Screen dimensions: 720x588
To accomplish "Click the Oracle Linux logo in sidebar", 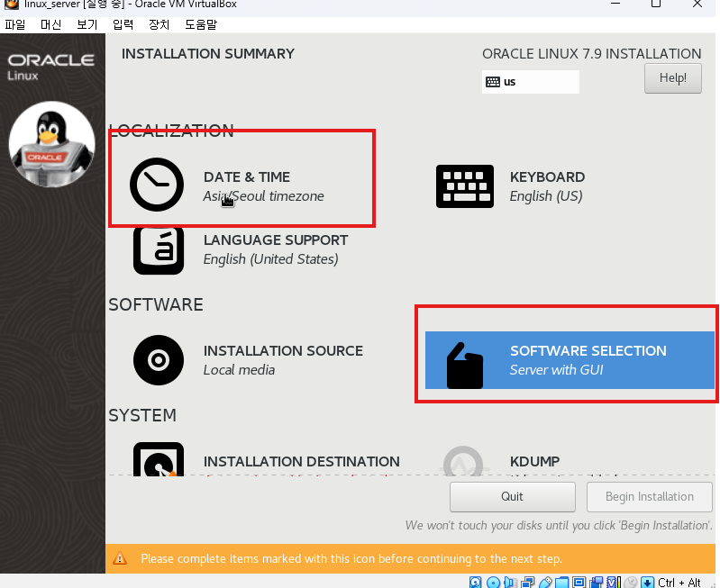I will tap(50, 67).
